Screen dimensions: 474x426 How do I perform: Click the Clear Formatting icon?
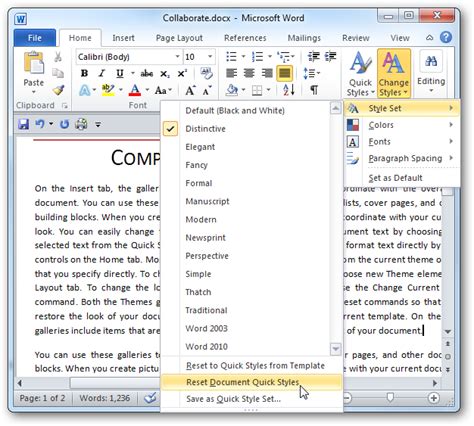click(206, 73)
